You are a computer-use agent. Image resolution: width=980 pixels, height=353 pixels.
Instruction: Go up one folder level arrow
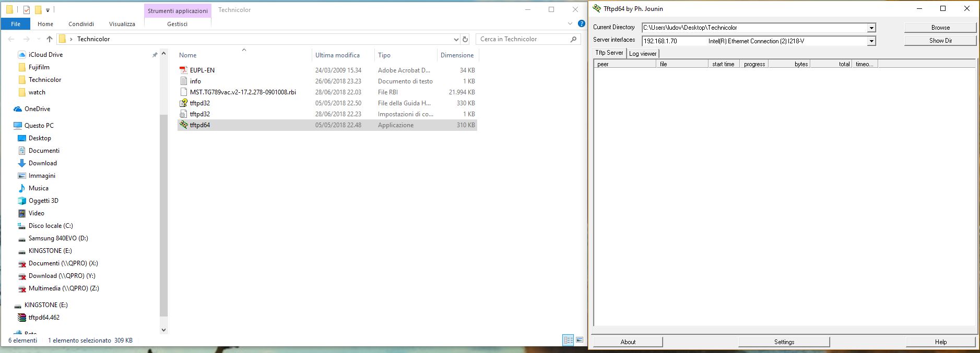[50, 39]
